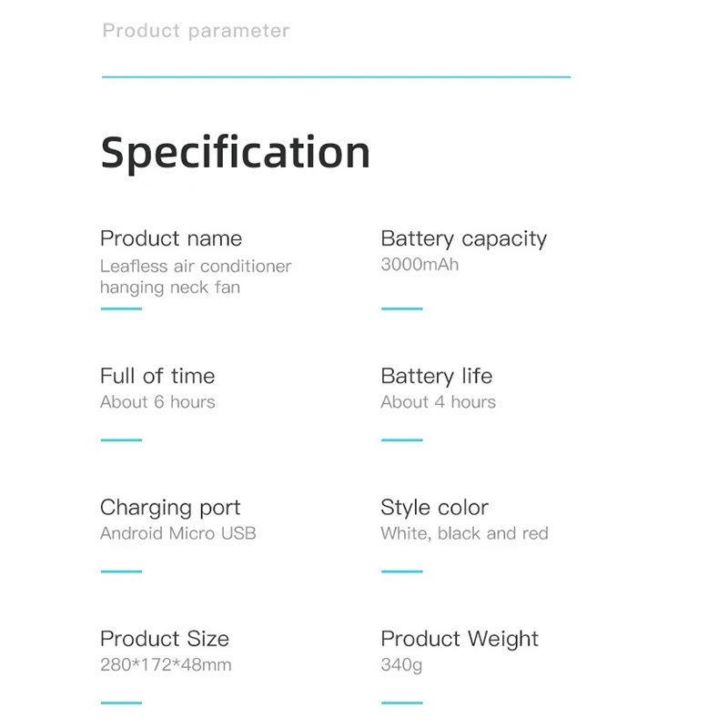This screenshot has height=728, width=728.
Task: Click the "Product name" label
Action: pyautogui.click(x=171, y=238)
